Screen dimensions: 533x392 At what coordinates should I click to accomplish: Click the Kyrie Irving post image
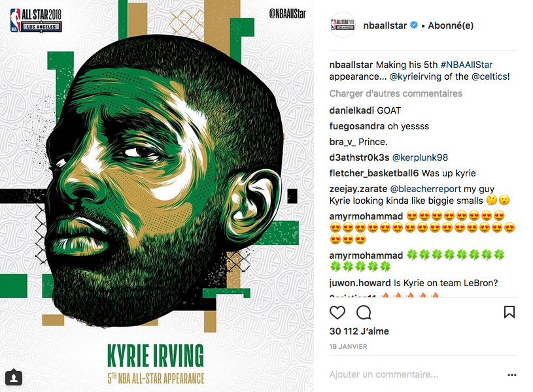click(157, 196)
